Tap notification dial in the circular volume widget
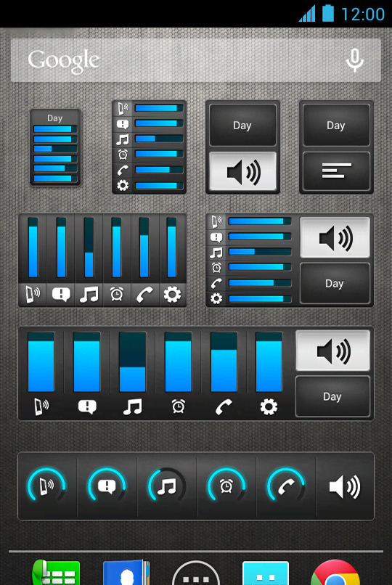This screenshot has width=392, height=585. pos(107,486)
